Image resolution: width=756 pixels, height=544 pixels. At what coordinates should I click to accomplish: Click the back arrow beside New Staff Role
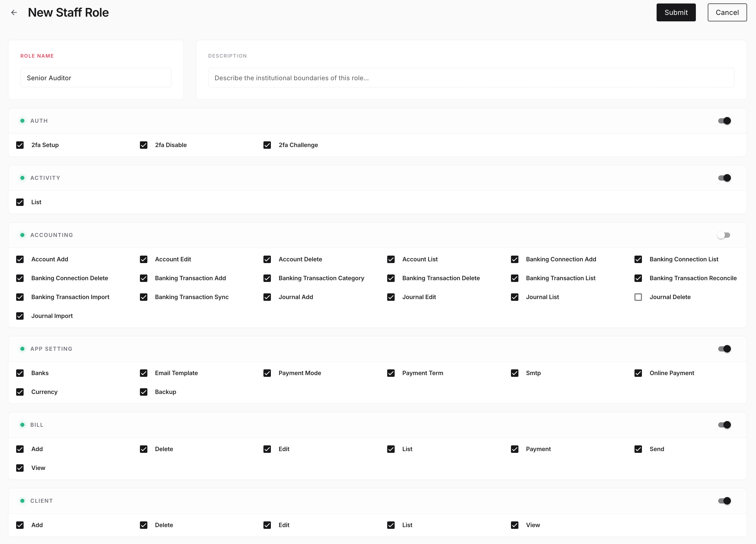pos(14,12)
